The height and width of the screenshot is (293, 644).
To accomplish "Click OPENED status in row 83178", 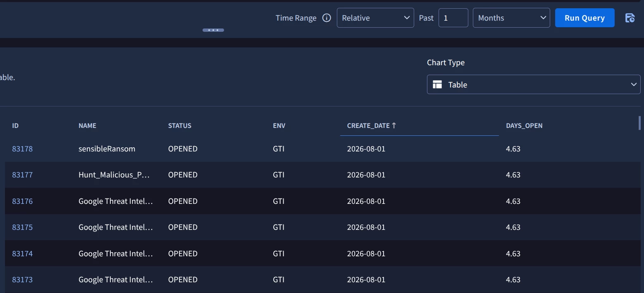I will coord(183,149).
